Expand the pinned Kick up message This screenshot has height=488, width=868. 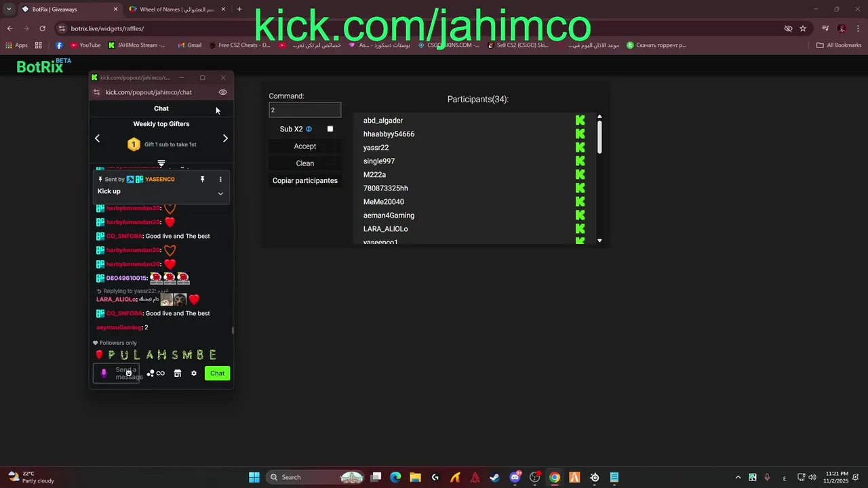[x=220, y=194]
